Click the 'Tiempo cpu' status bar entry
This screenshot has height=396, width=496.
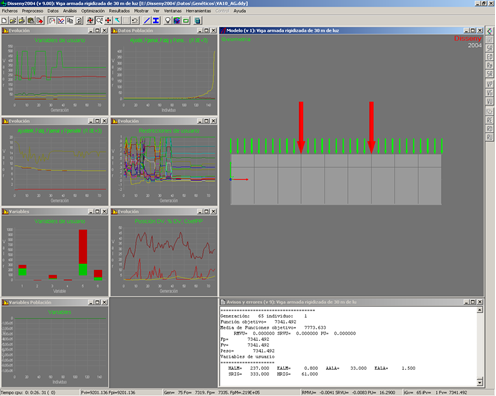click(28, 393)
